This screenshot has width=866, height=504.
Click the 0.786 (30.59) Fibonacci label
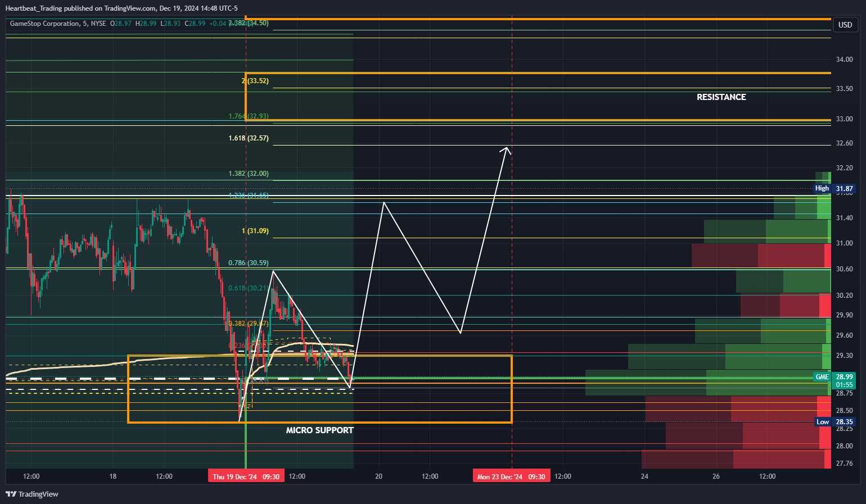249,263
